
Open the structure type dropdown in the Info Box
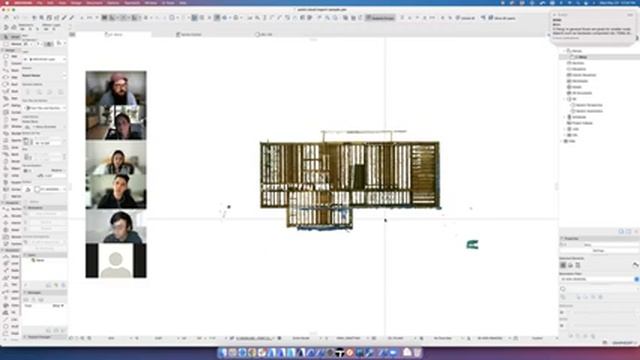[x=44, y=76]
